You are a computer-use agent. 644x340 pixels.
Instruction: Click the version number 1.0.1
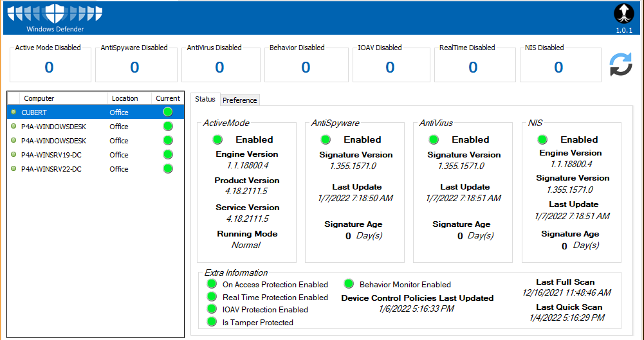[x=624, y=30]
